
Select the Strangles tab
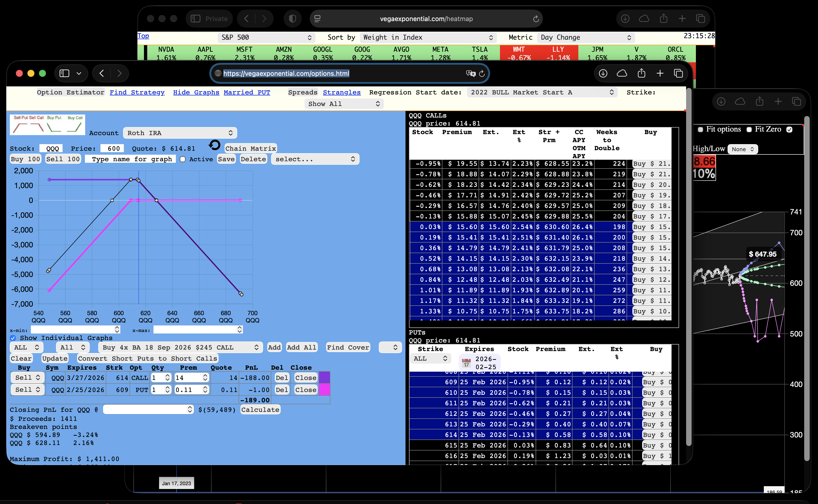(342, 92)
